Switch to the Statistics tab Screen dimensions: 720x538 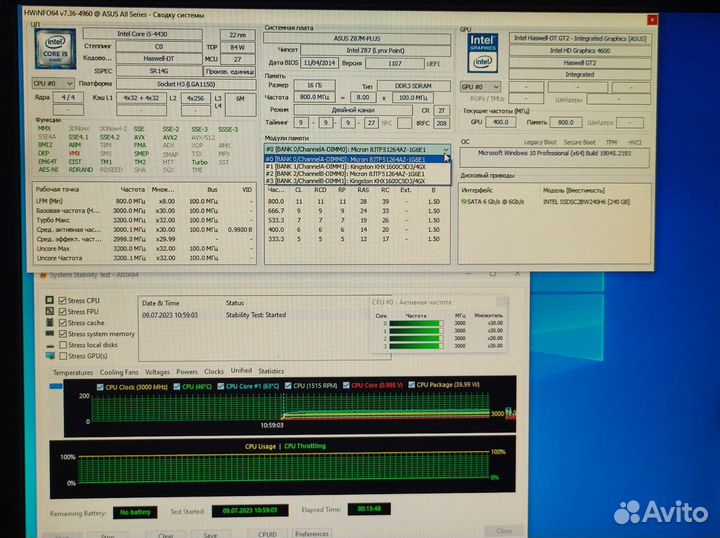271,371
